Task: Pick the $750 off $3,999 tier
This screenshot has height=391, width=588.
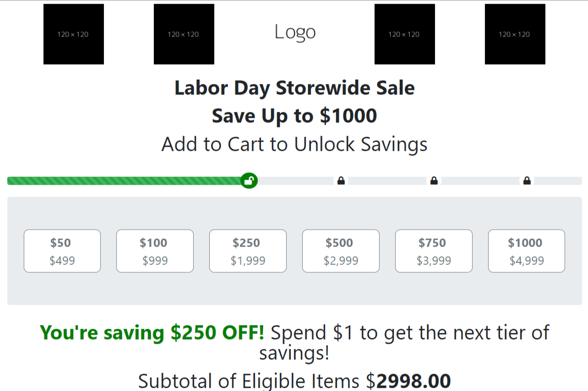Action: coord(434,251)
